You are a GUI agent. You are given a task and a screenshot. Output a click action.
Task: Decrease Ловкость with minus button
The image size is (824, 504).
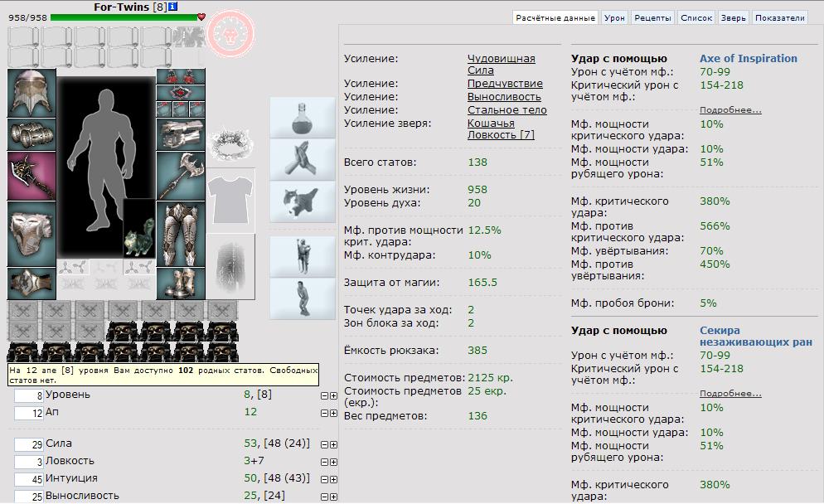[x=324, y=462]
